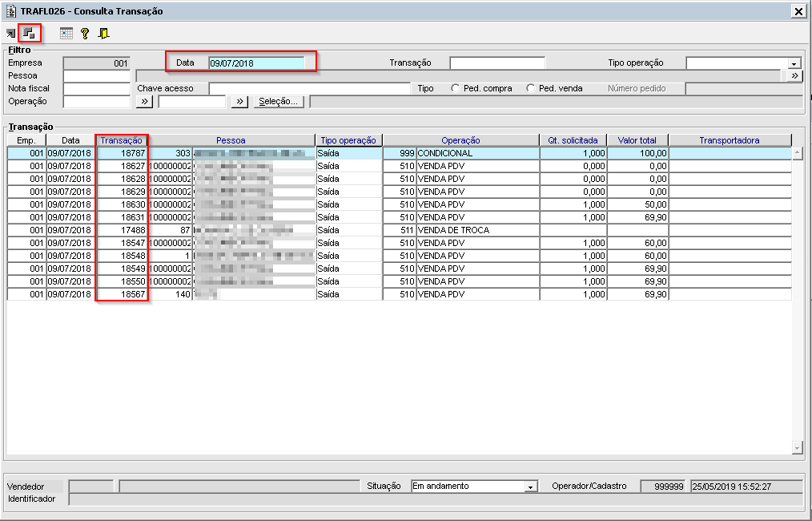Click the Tipo operação column header
This screenshot has width=812, height=521.
pyautogui.click(x=348, y=140)
